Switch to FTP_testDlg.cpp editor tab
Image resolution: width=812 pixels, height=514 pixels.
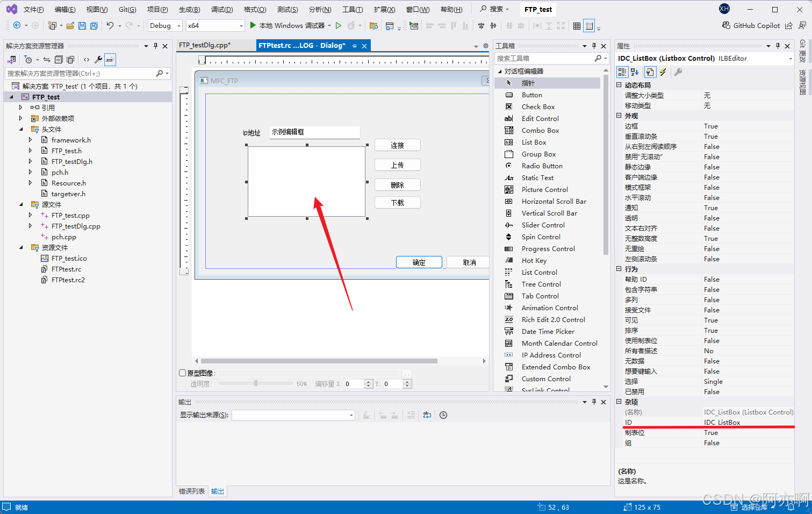click(205, 45)
